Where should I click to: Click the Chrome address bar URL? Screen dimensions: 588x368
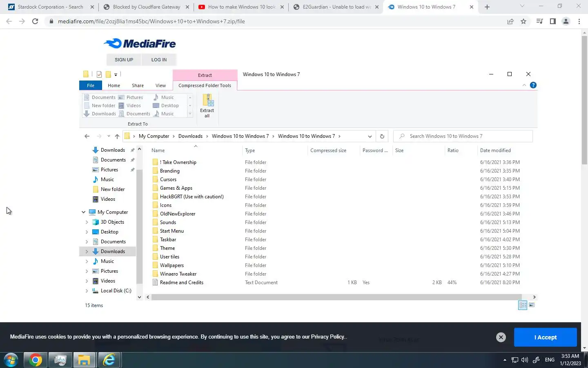(151, 21)
